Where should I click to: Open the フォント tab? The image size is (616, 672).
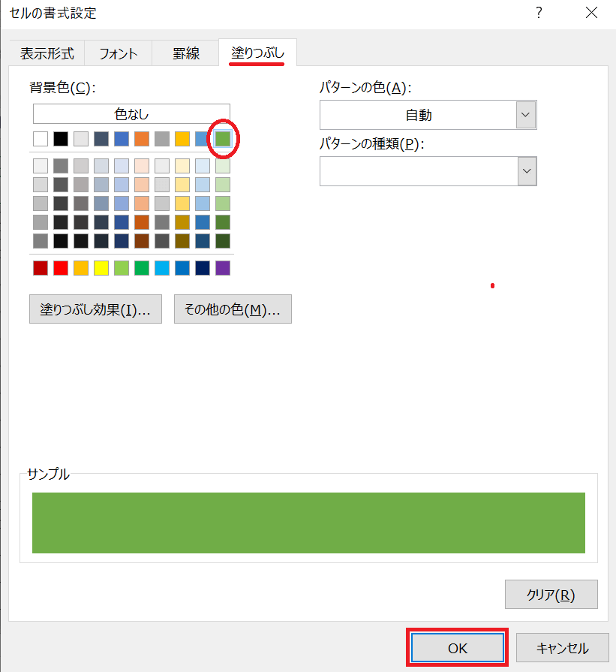click(x=119, y=53)
